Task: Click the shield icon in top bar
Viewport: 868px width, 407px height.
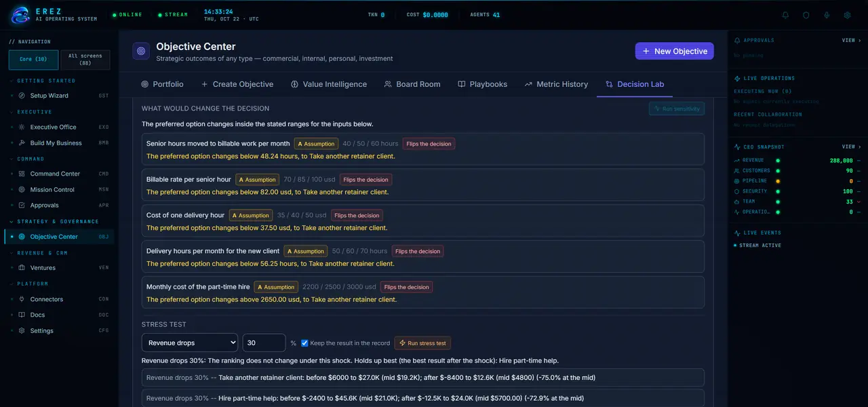Action: coord(806,15)
